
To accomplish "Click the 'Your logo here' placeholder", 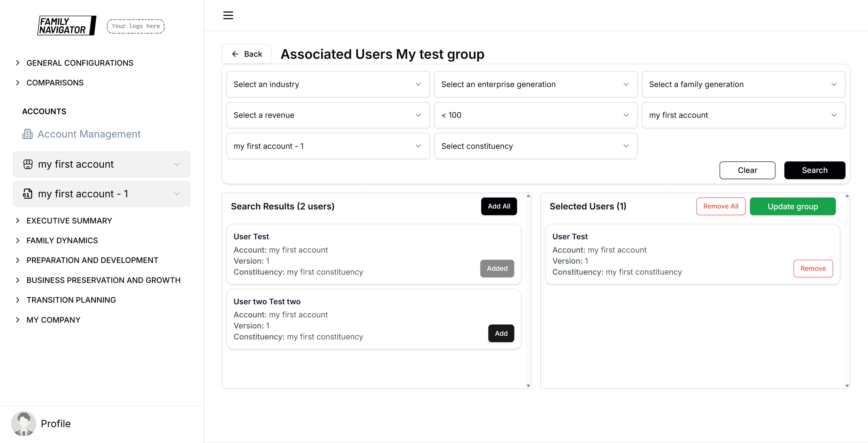I will pyautogui.click(x=135, y=26).
